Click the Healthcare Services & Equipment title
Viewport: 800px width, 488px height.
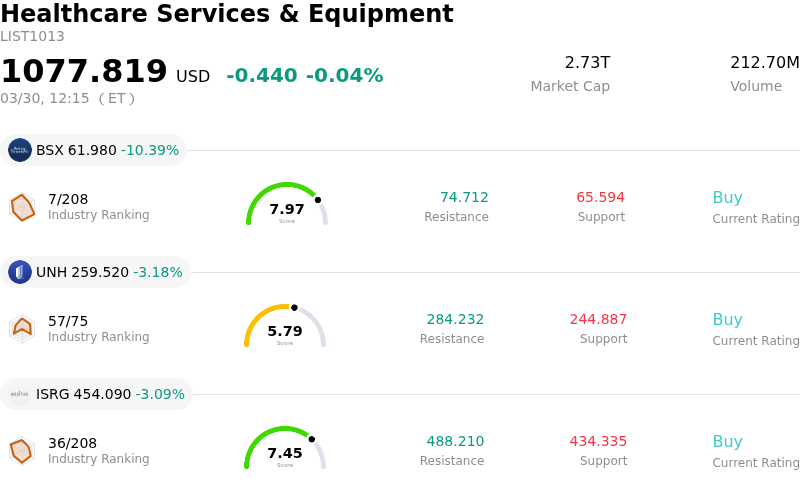pyautogui.click(x=227, y=14)
